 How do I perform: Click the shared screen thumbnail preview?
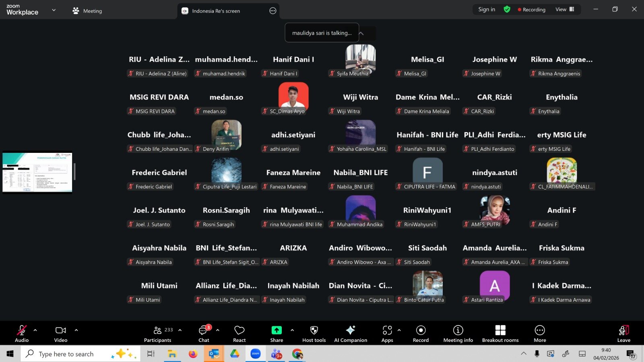(37, 172)
